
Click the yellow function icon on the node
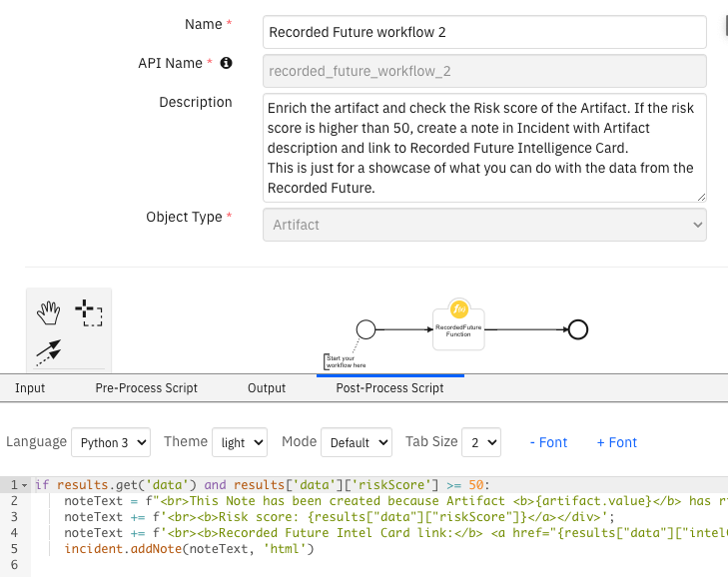(459, 309)
